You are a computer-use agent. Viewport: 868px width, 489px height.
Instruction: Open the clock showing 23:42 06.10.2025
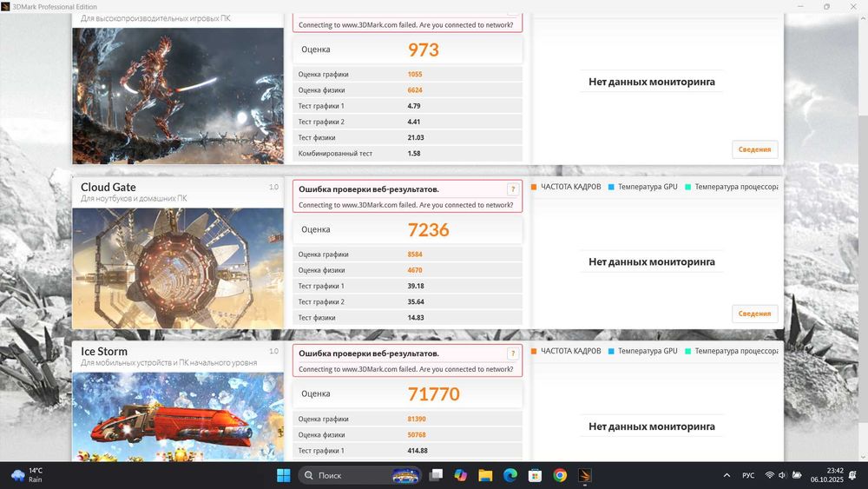pyautogui.click(x=827, y=475)
